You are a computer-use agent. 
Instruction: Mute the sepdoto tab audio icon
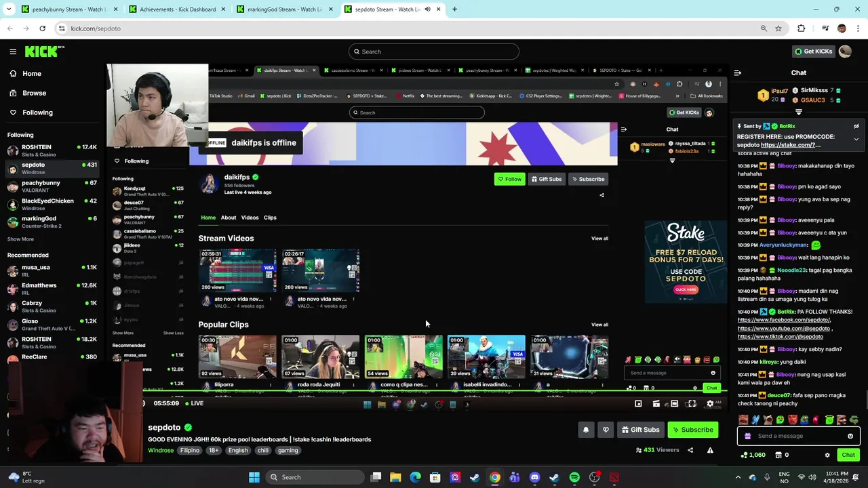coord(427,9)
